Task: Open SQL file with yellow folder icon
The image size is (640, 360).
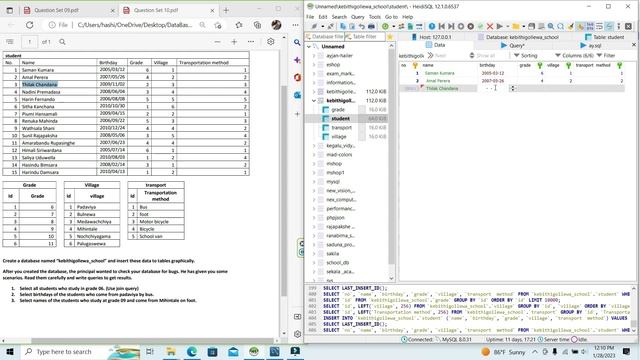Action: point(516,26)
